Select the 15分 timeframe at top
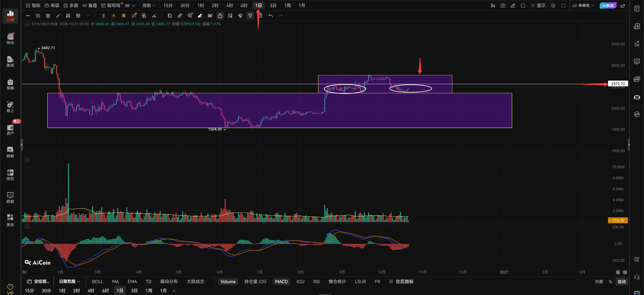Image resolution: width=644 pixels, height=295 pixels. 168,6
